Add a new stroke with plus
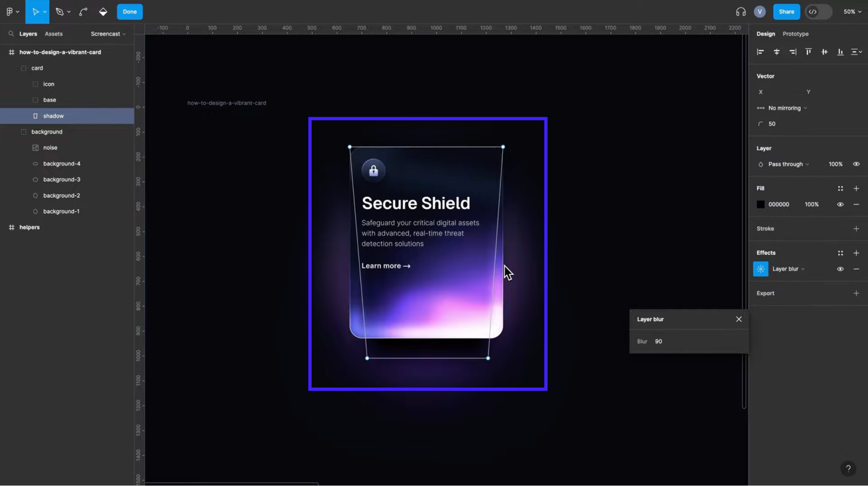 [x=856, y=229]
